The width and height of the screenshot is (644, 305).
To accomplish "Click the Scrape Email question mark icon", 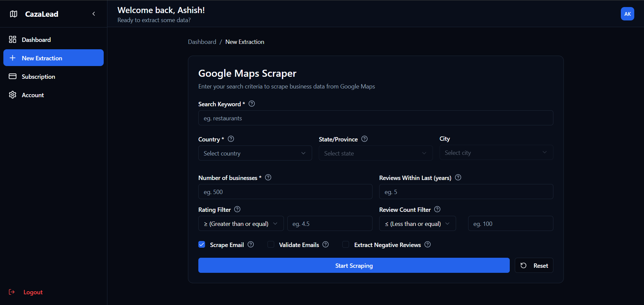I will point(250,244).
